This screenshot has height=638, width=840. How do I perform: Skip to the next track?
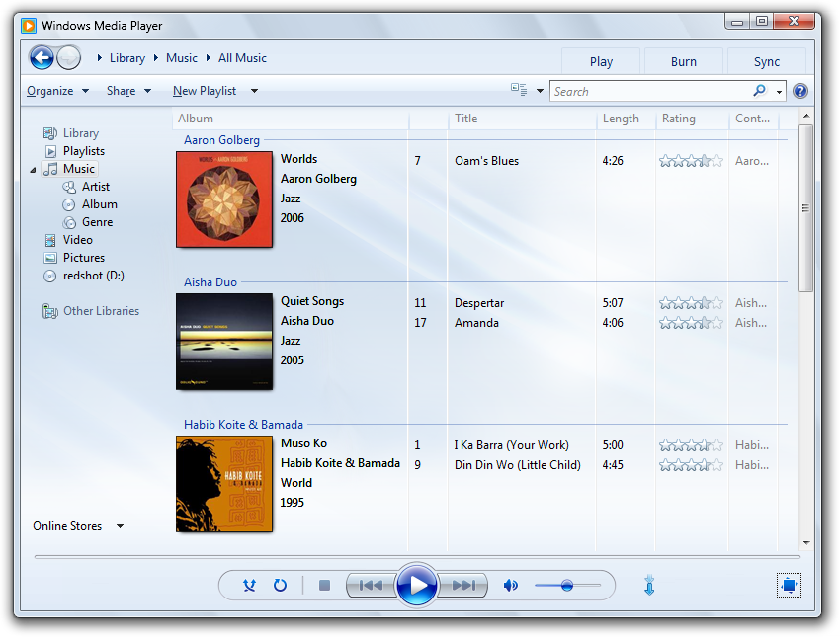tap(462, 585)
